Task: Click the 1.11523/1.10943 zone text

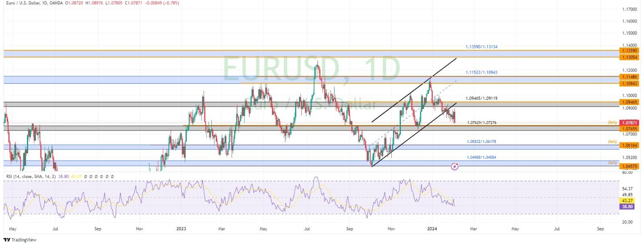Action: click(x=481, y=73)
